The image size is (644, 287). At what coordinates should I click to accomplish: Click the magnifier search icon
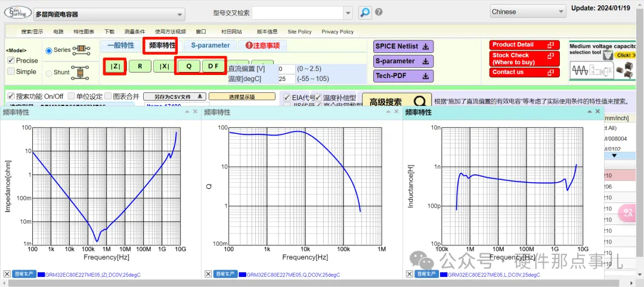pos(365,12)
